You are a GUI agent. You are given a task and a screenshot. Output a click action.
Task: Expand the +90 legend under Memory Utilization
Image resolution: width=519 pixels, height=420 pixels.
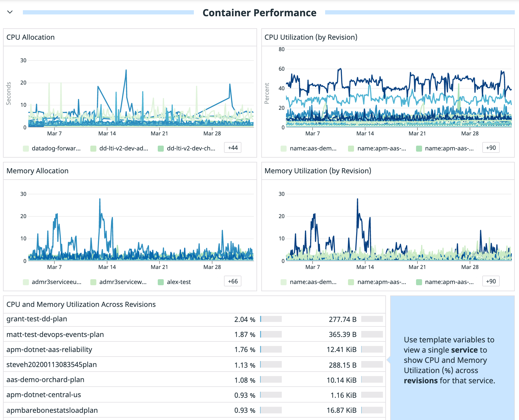click(x=491, y=281)
